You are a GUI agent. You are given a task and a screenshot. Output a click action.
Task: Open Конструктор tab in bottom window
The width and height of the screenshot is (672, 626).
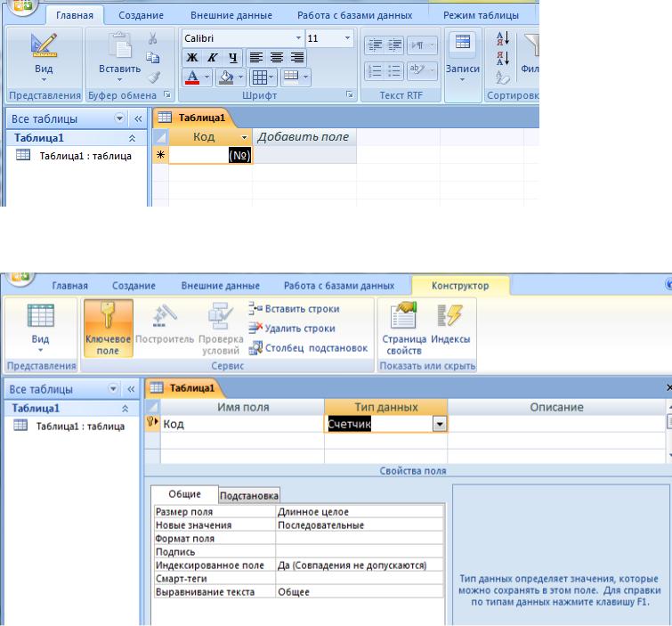pos(460,286)
